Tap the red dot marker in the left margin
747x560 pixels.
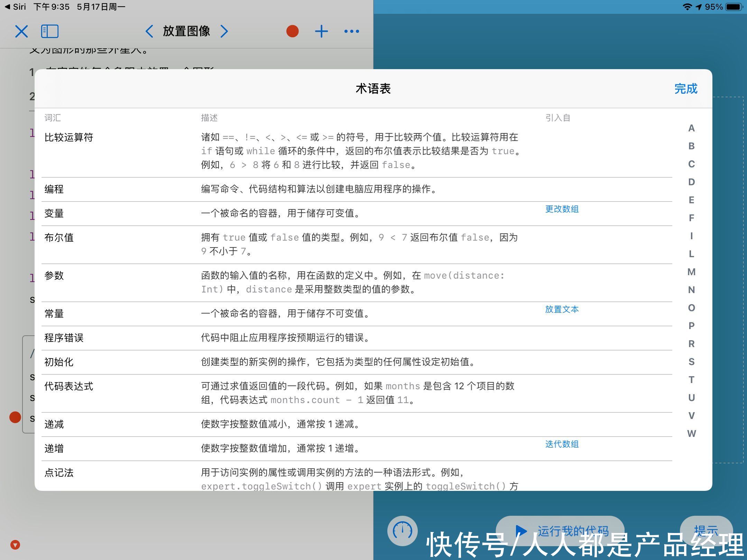(15, 418)
